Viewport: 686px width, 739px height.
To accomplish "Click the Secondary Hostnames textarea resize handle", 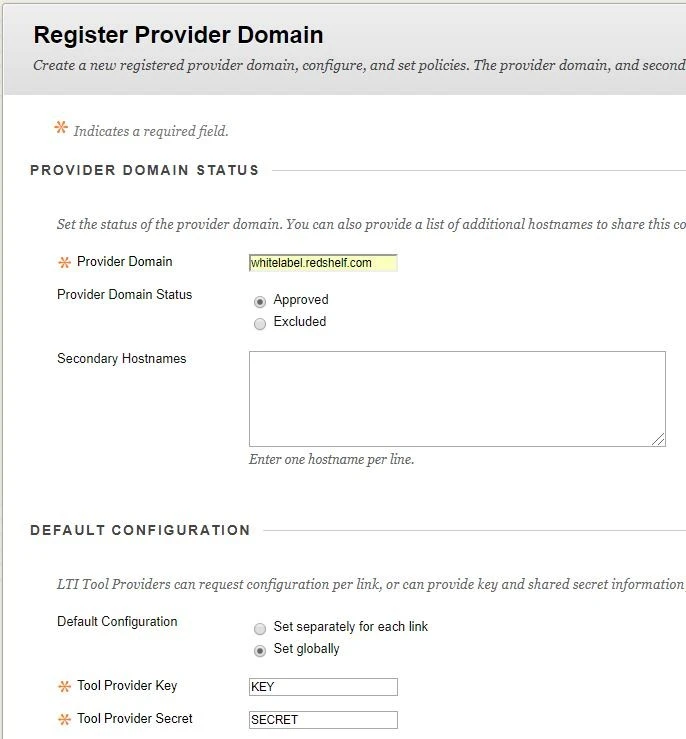I will tap(659, 439).
